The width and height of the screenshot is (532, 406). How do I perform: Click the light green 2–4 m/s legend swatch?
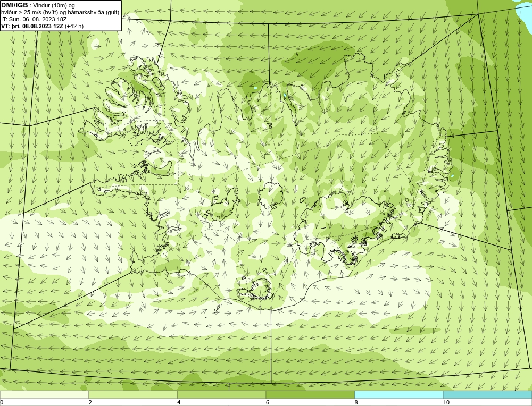pyautogui.click(x=133, y=394)
